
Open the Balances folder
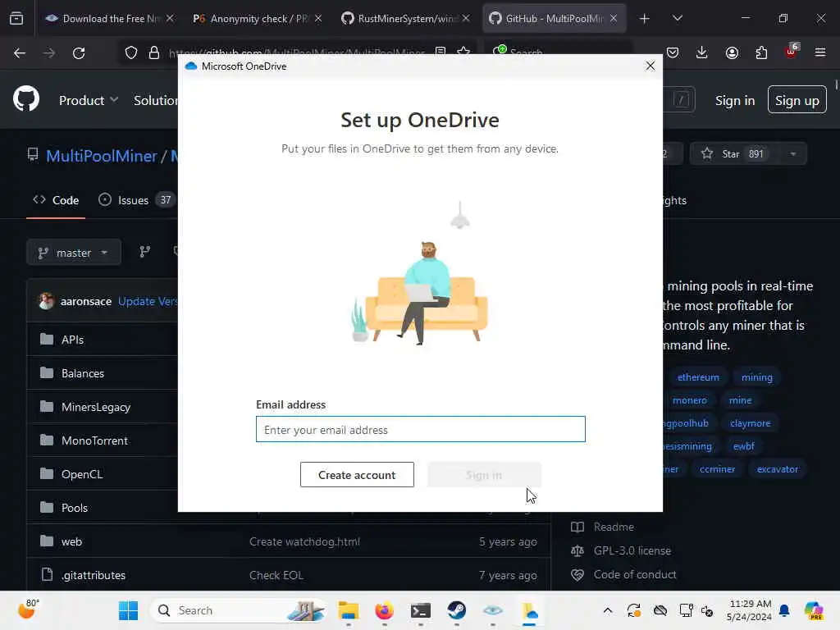point(83,373)
